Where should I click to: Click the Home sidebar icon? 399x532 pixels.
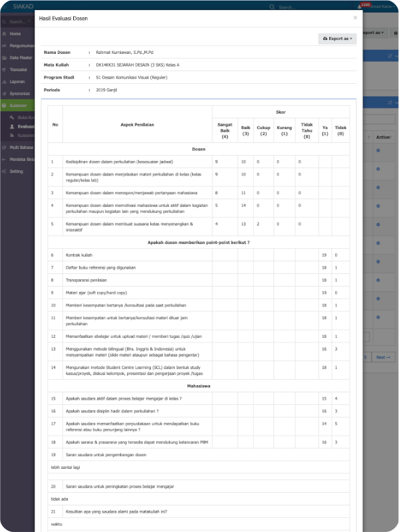tap(5, 33)
